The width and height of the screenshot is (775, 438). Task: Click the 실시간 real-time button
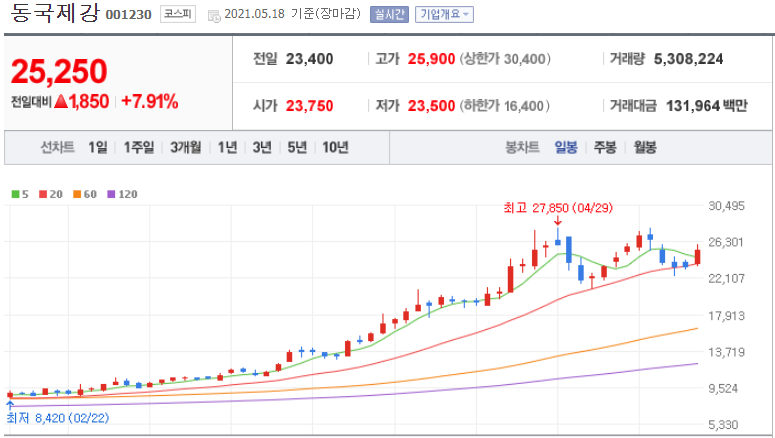[x=389, y=14]
